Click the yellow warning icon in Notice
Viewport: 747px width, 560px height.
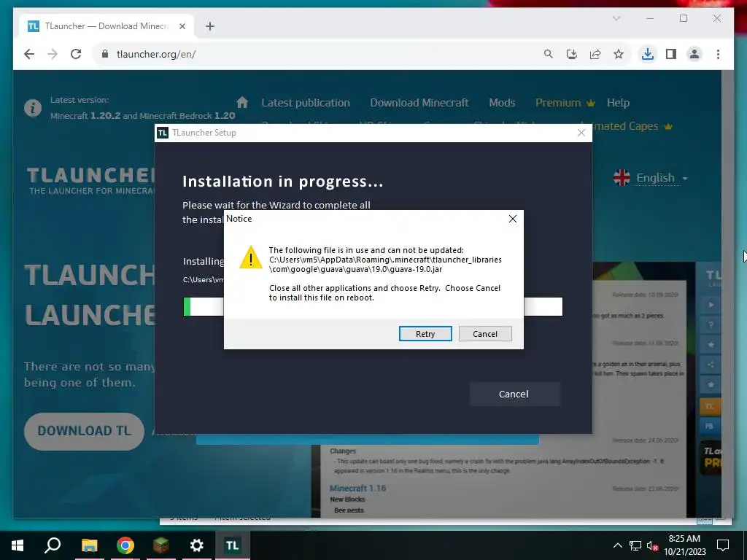click(x=251, y=257)
